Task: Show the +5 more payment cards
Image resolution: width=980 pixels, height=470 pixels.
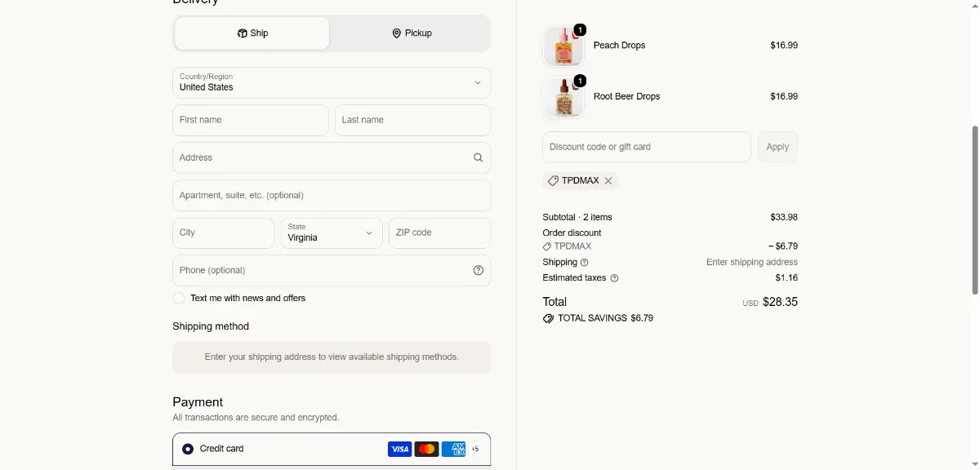Action: (475, 449)
